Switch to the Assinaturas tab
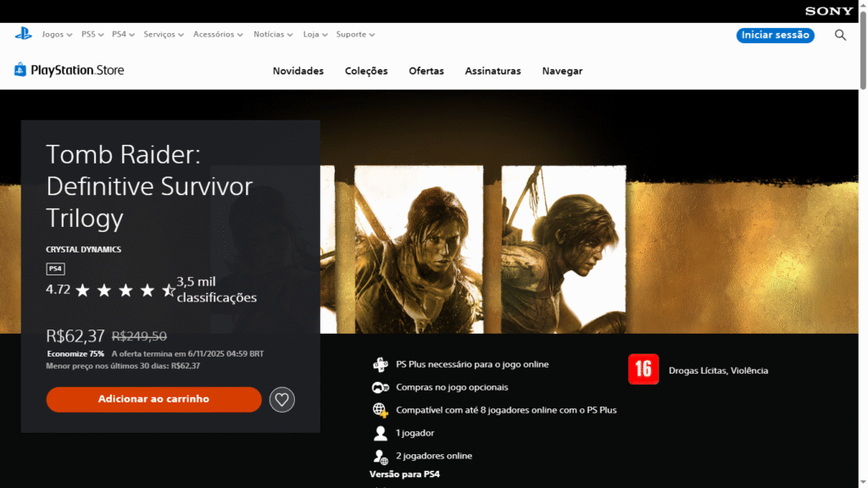 (492, 71)
